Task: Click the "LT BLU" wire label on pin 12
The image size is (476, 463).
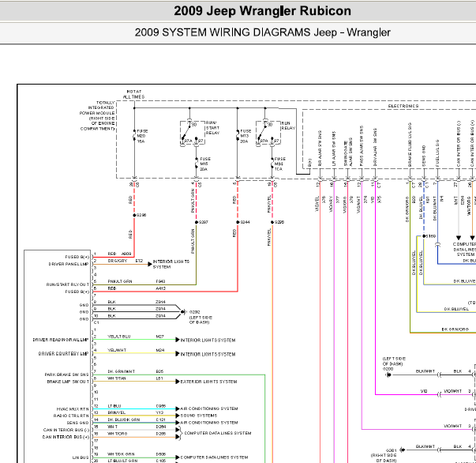Action: point(114,406)
